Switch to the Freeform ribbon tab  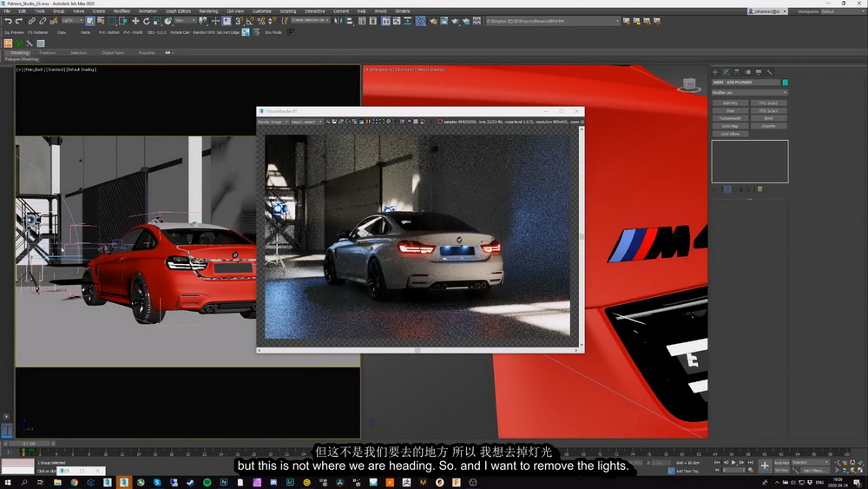click(x=47, y=53)
